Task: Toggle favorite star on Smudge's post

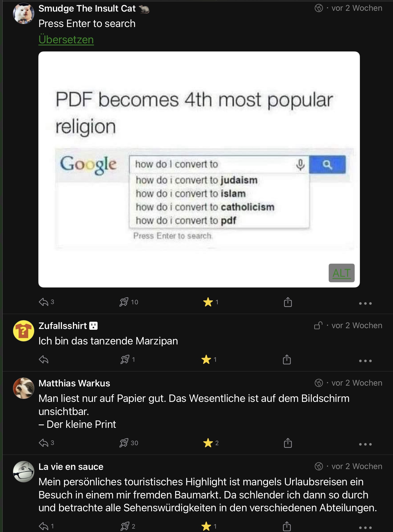Action: (208, 302)
